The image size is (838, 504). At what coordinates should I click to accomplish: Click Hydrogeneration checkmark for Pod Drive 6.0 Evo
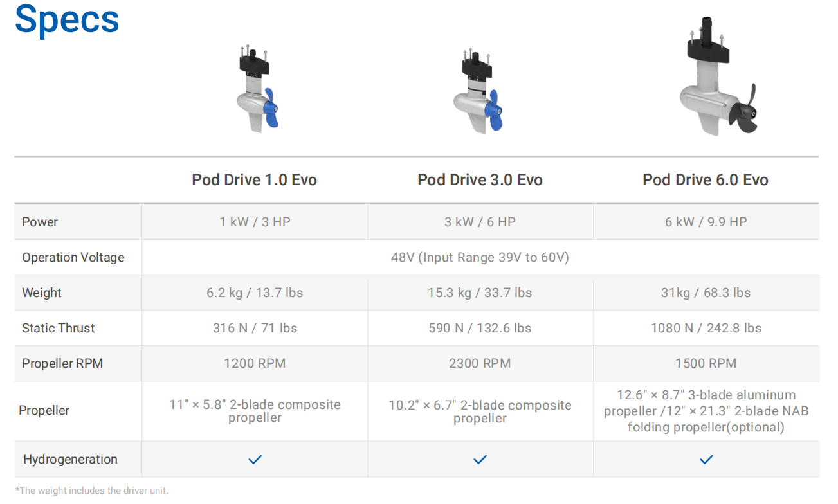706,460
